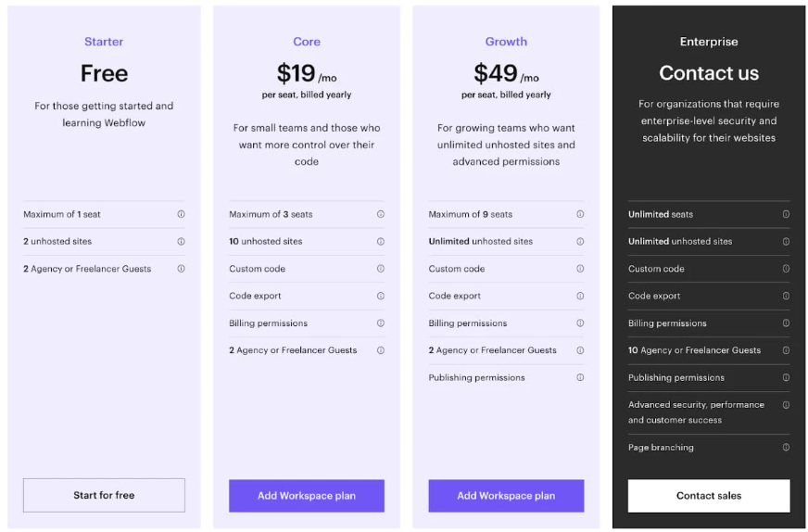Show info for Advanced security, performance feature
The height and width of the screenshot is (532, 808).
click(x=786, y=405)
